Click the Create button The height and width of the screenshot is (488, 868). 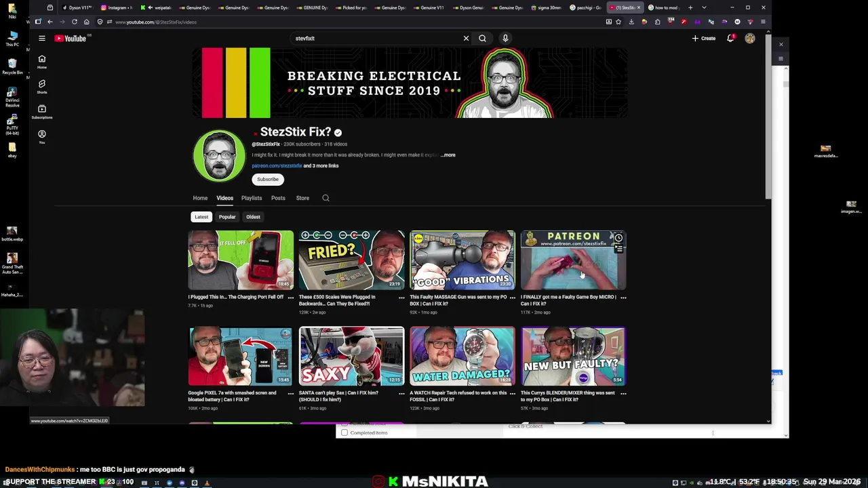pos(704,39)
